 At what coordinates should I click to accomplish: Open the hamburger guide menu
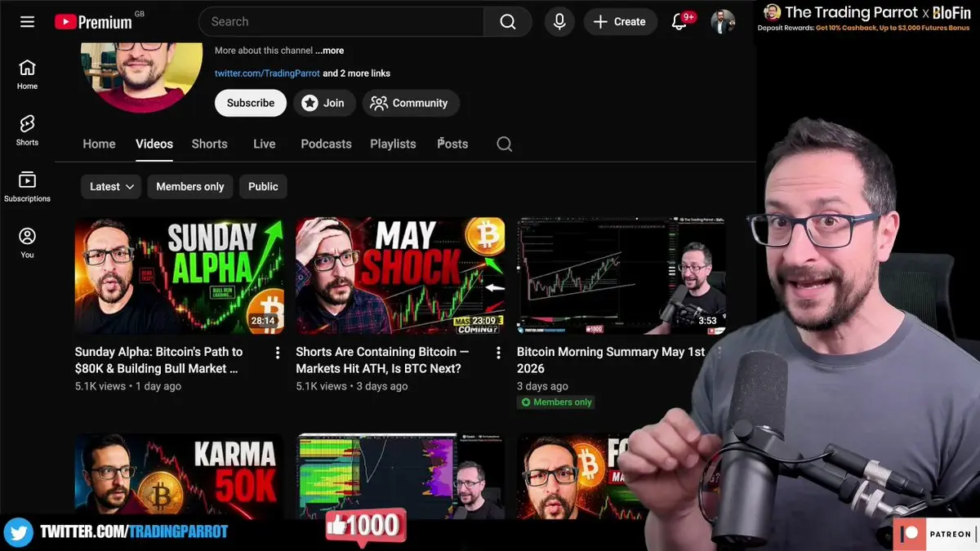coord(27,22)
